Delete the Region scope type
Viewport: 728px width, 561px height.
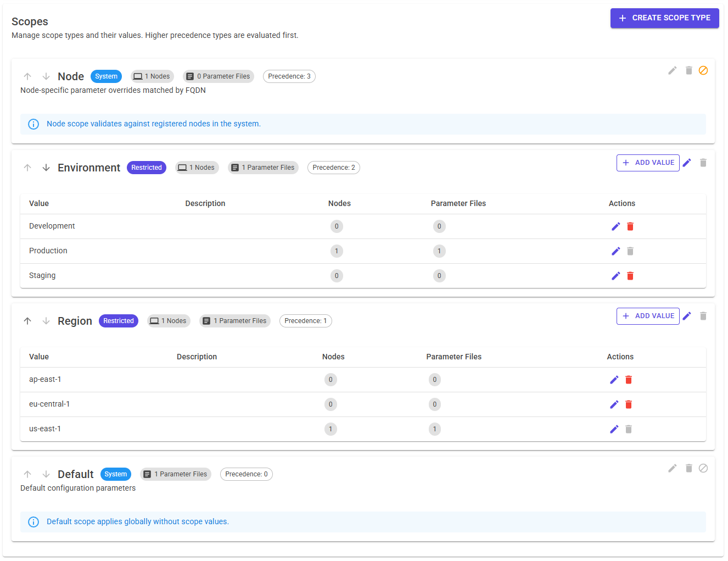[703, 315]
